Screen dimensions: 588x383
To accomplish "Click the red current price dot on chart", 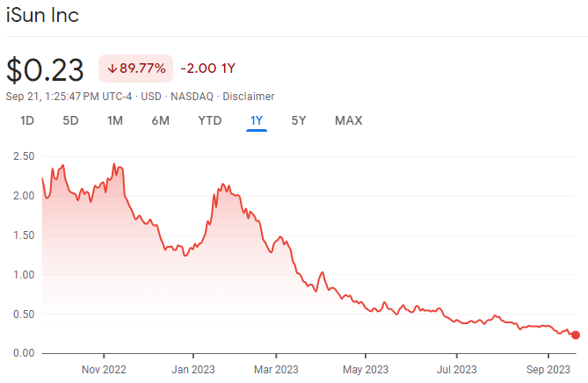I will click(x=576, y=335).
